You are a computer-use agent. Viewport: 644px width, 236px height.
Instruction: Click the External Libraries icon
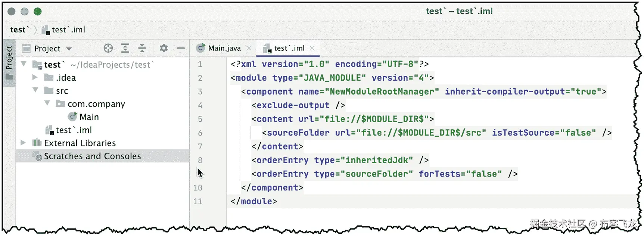point(37,143)
